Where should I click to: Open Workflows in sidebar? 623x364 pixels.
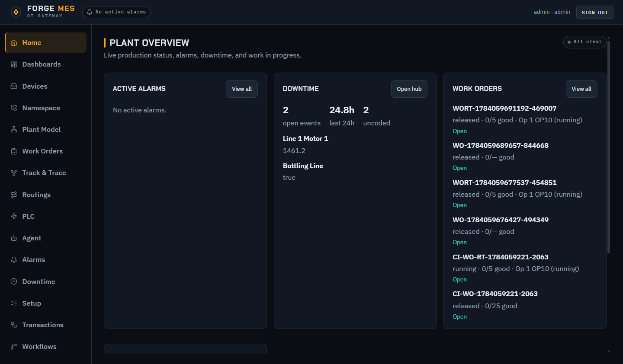click(x=46, y=347)
